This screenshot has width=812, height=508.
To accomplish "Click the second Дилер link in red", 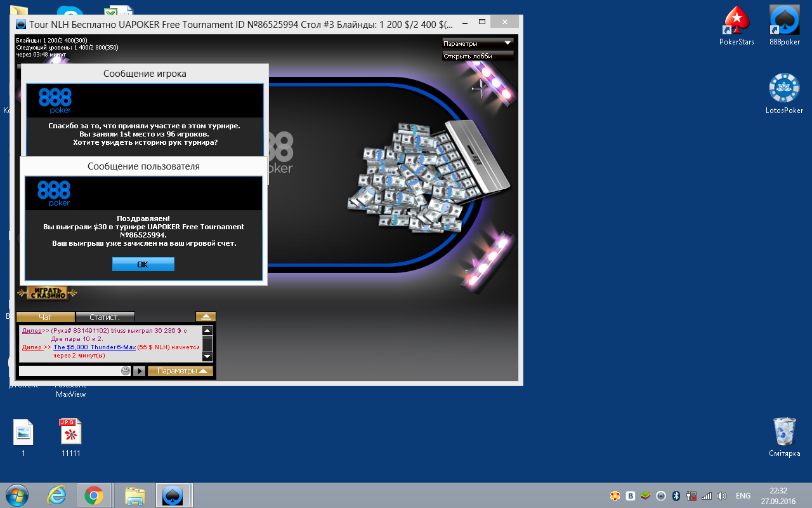I will click(33, 347).
